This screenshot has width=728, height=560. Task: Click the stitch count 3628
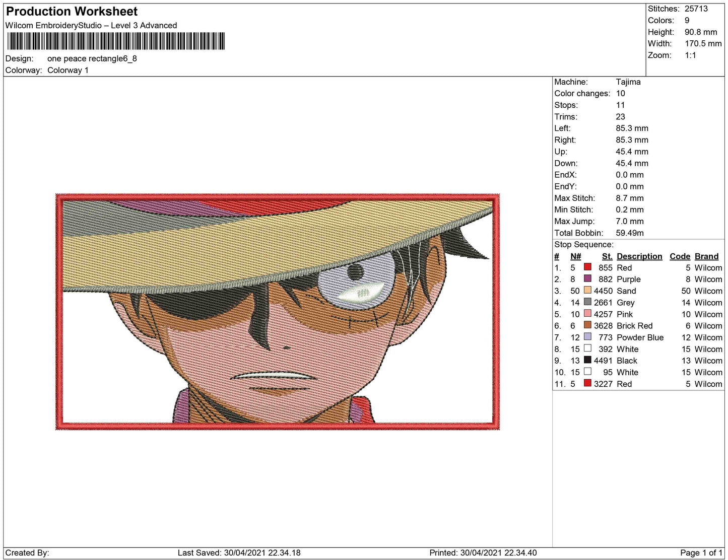603,325
